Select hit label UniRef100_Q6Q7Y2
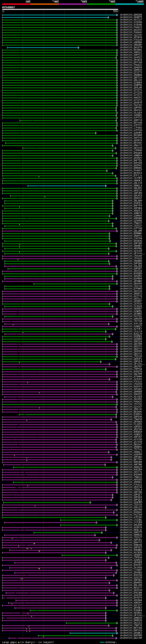This screenshot has width=146, height=644. pyautogui.click(x=131, y=349)
